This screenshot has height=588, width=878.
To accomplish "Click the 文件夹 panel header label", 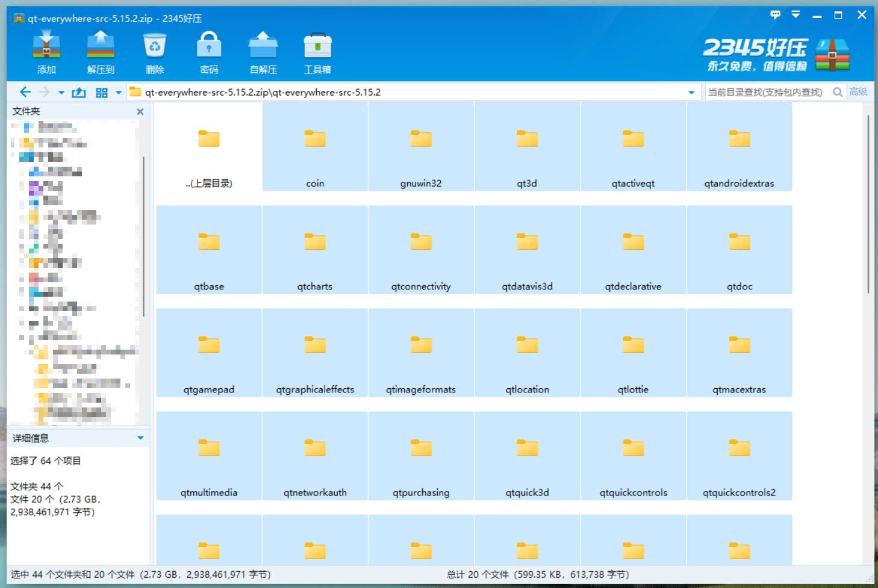I will click(x=26, y=111).
